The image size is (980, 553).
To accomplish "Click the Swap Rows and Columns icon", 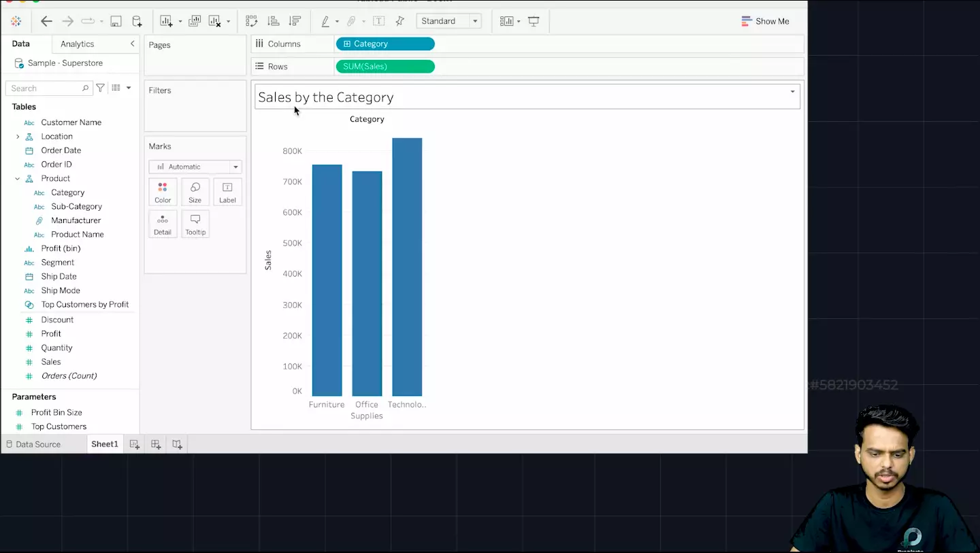I will point(251,21).
